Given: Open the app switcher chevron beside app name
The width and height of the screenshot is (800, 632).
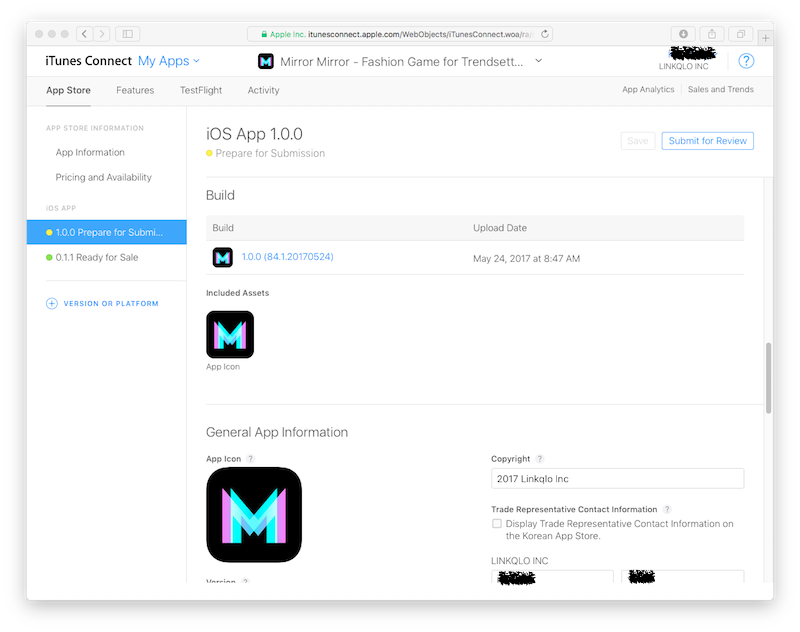Looking at the screenshot, I should tap(538, 61).
